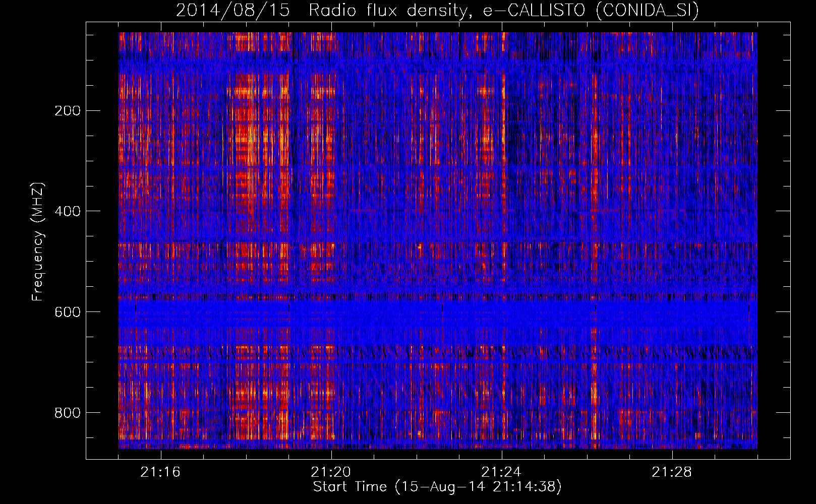816x504 pixels.
Task: Click the 400 frequency tick label
Action: coord(68,211)
